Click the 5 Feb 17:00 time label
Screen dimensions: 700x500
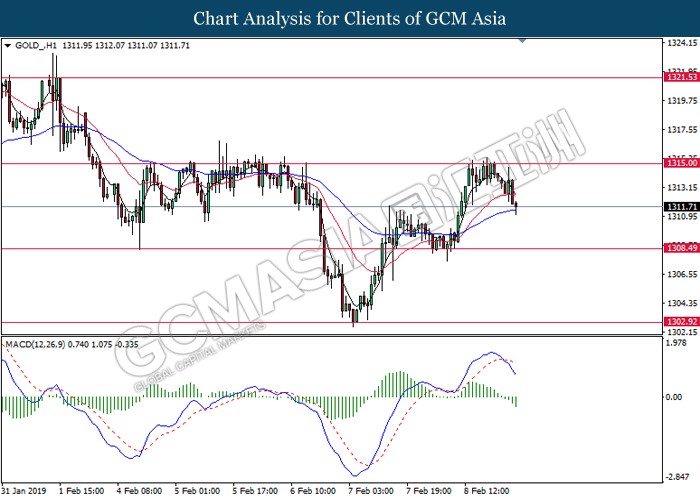[x=258, y=492]
